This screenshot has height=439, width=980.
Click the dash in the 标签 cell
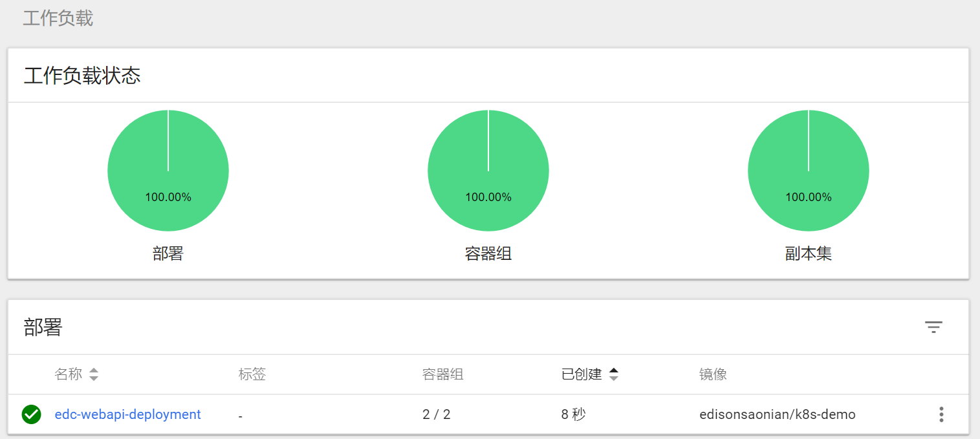(241, 416)
